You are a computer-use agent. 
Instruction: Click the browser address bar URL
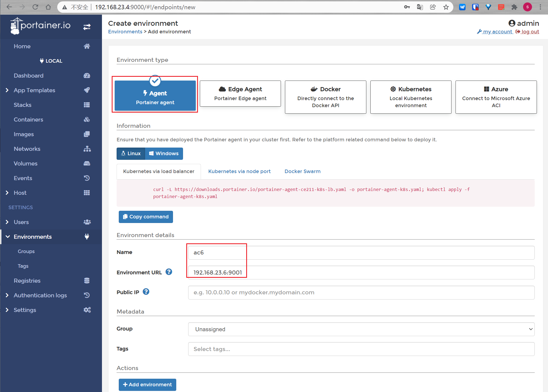145,7
